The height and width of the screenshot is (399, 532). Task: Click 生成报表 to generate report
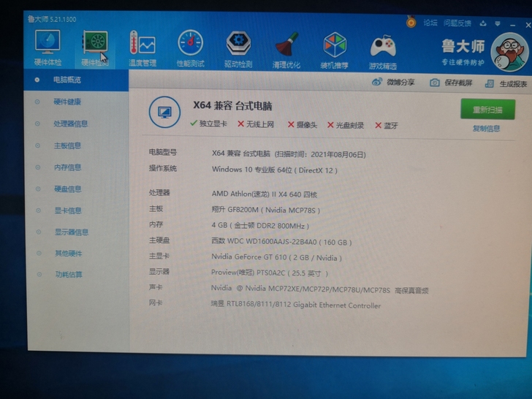[x=506, y=83]
